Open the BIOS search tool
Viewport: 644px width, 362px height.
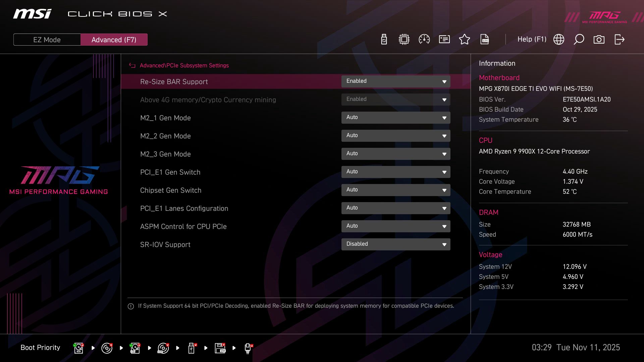[x=579, y=39]
